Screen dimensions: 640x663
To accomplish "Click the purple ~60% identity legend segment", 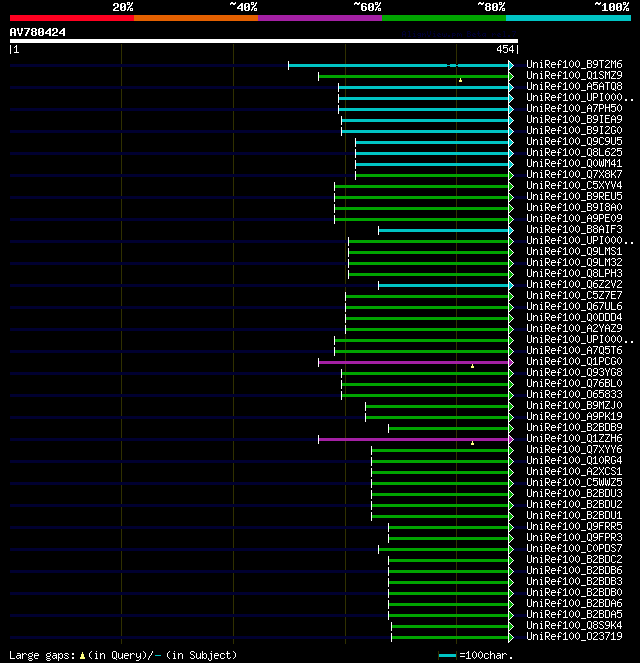I will 320,18.
